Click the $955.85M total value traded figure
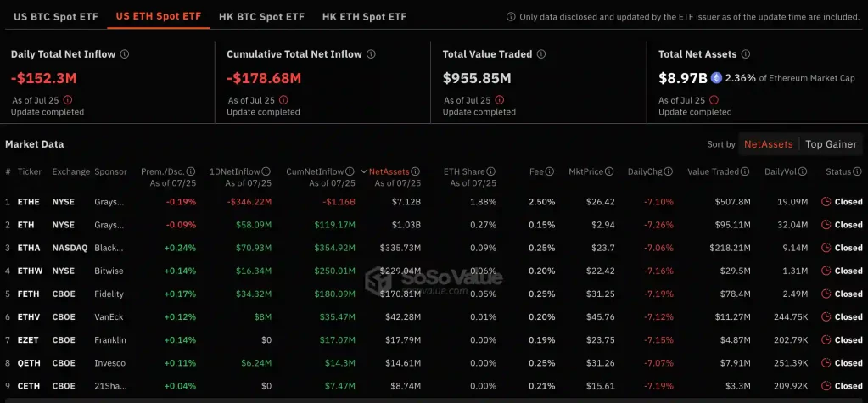This screenshot has width=868, height=403. tap(477, 78)
